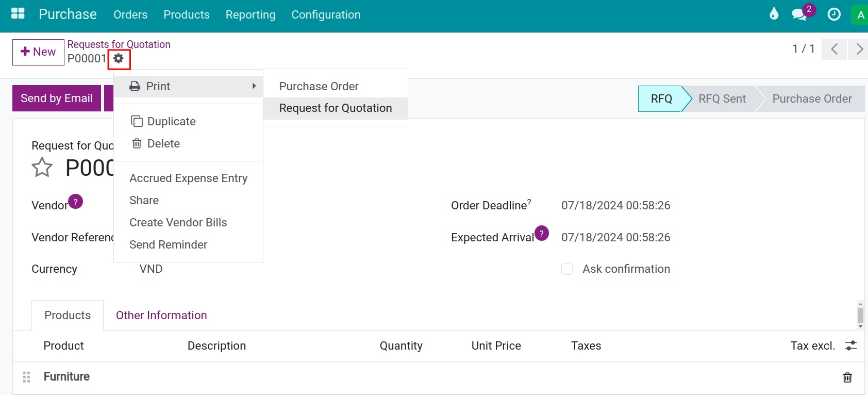Choose Duplicate from the actions menu

[188, 121]
